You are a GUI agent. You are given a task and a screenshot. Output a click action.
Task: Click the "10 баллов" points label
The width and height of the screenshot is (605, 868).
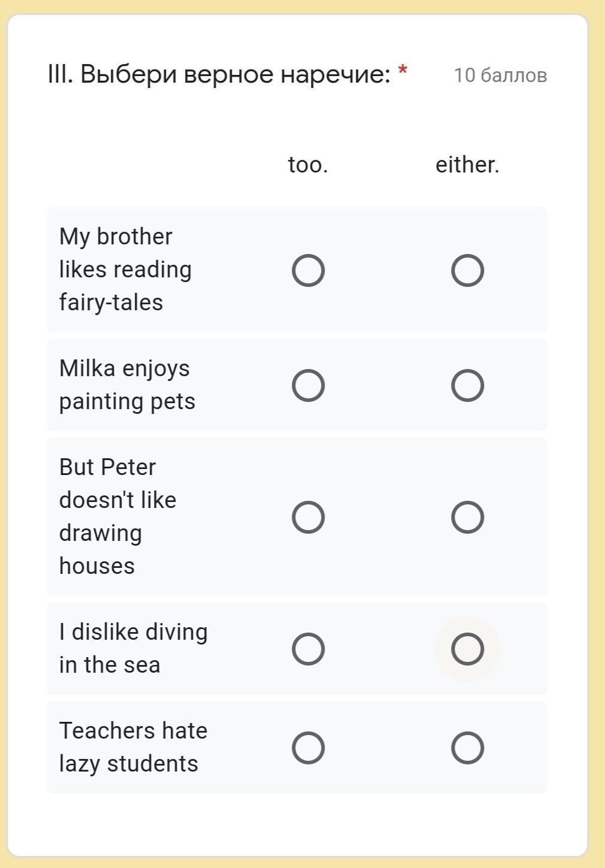(x=500, y=75)
